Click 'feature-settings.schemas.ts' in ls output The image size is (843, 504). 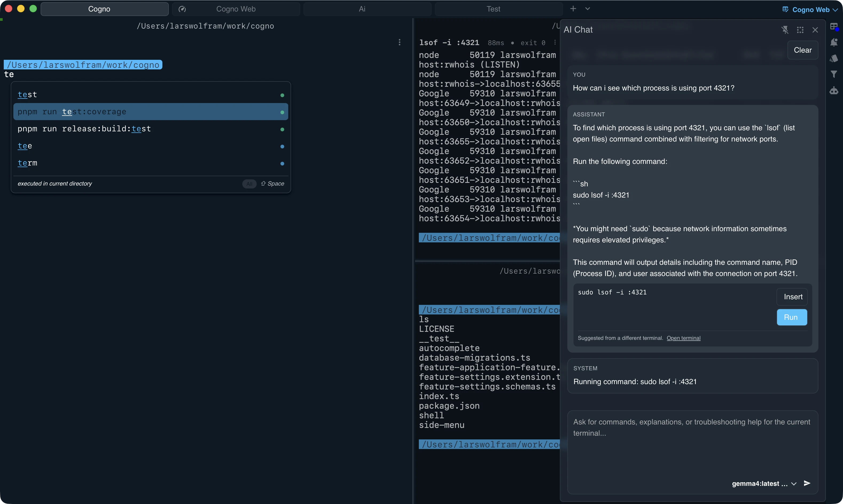coord(487,387)
